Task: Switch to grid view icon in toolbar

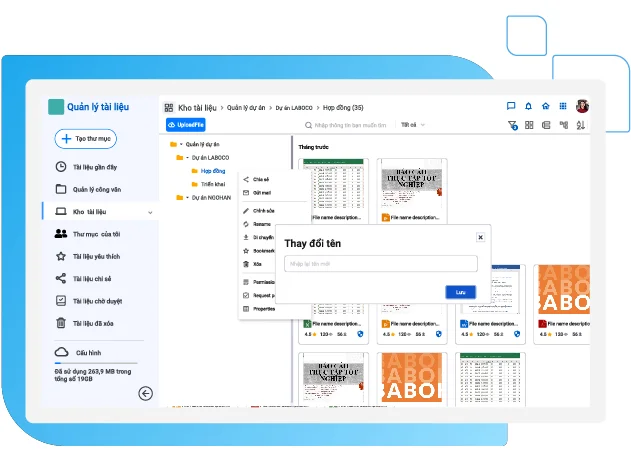Action: pos(529,125)
